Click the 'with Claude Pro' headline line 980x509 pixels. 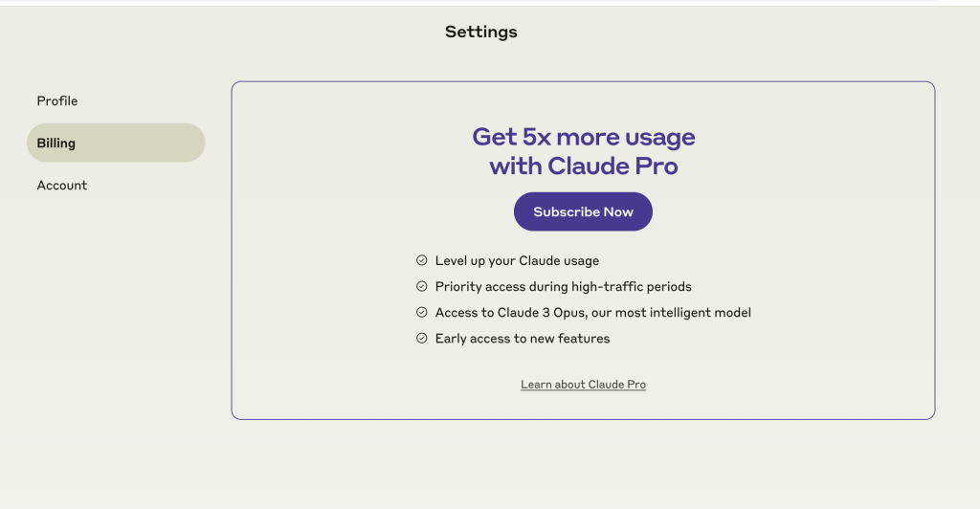(x=583, y=166)
